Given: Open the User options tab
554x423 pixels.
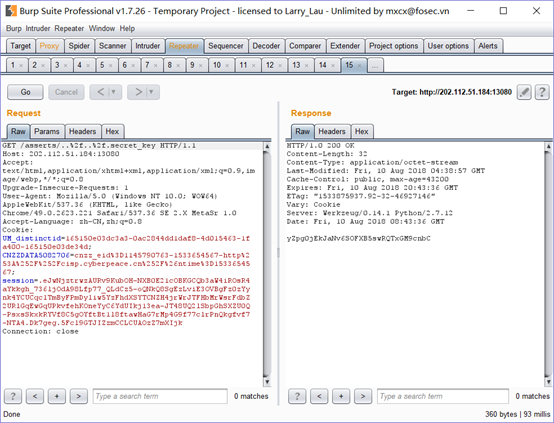Looking at the screenshot, I should (x=448, y=46).
